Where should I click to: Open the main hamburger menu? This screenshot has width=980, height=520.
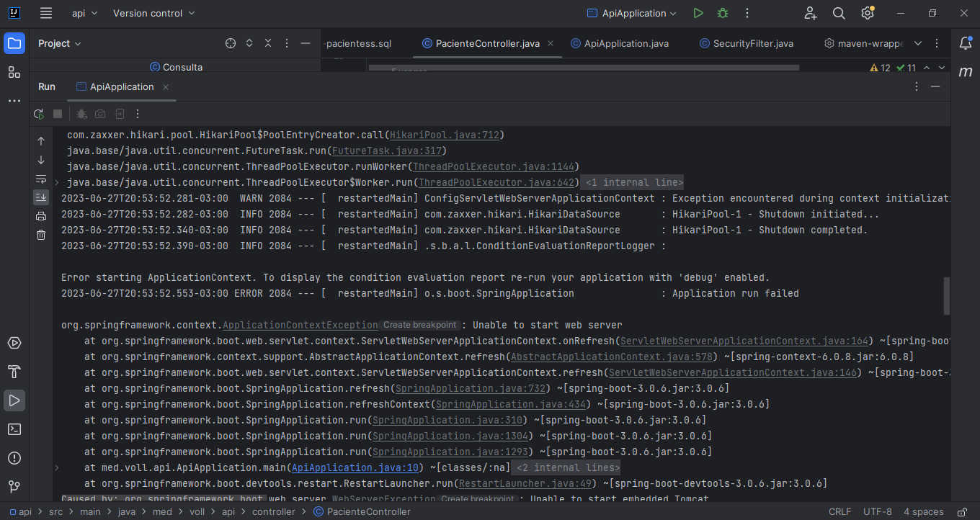click(x=46, y=13)
